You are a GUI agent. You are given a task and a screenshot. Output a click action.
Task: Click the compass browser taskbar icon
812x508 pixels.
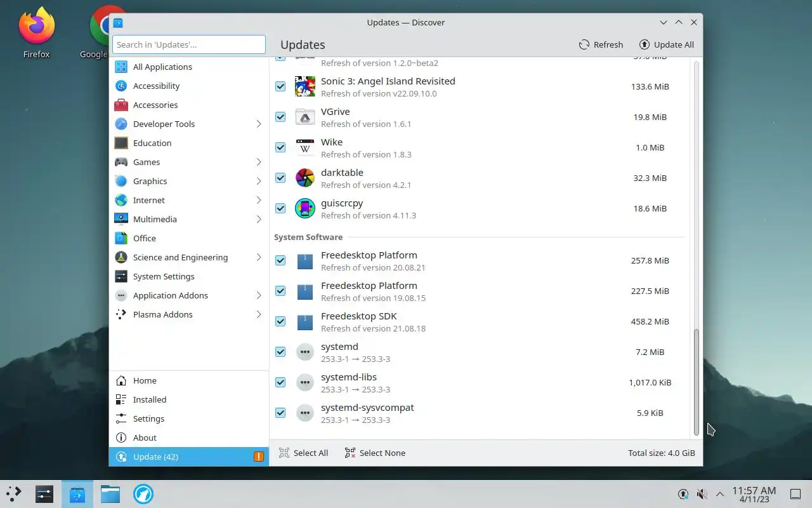(143, 494)
